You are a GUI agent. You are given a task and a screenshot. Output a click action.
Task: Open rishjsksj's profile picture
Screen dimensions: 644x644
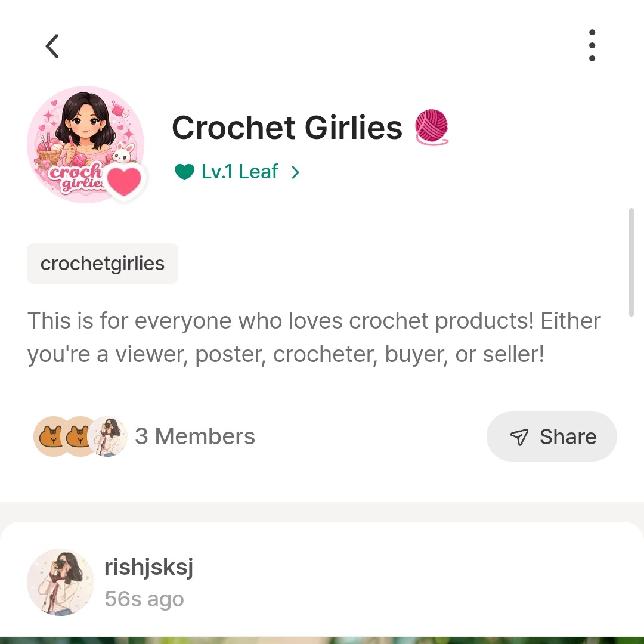point(60,582)
